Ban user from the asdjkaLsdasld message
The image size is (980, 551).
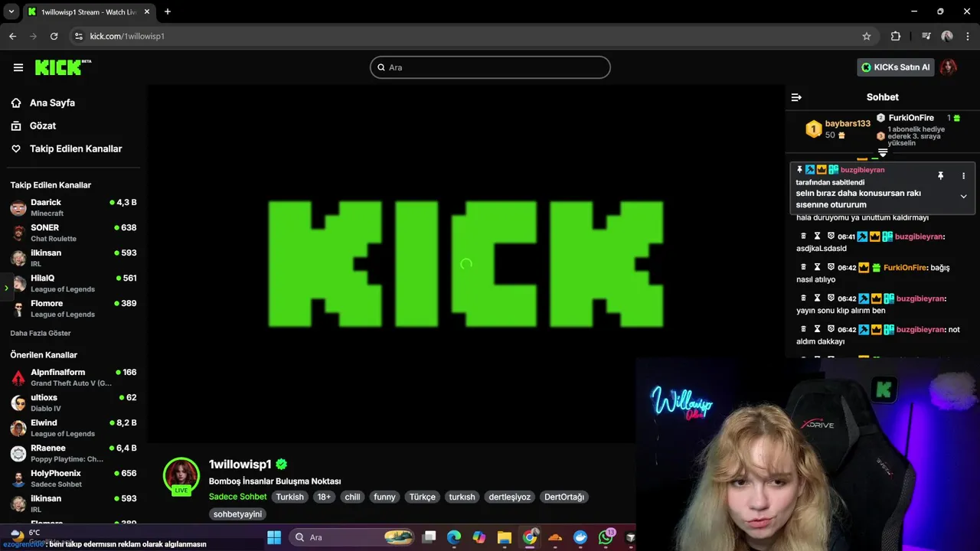(x=831, y=236)
